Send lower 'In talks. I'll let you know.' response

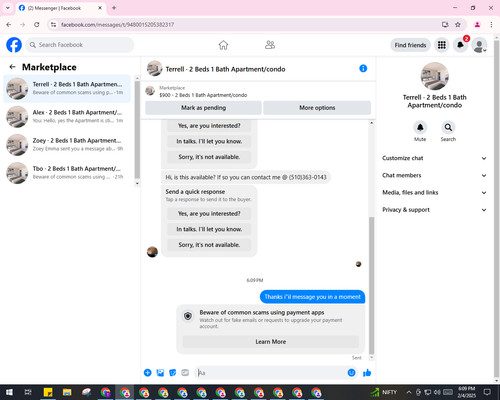209,229
